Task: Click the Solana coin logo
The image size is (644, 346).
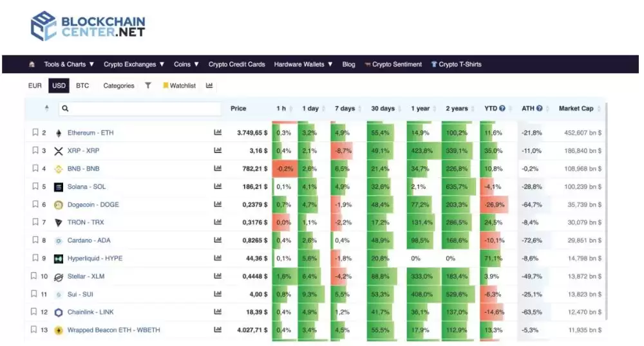Action: pos(58,187)
